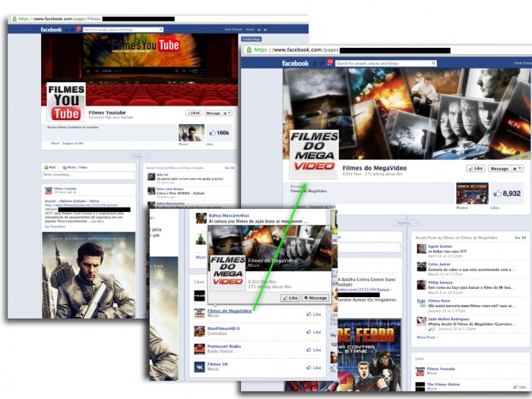Click MaxFilmesHD II avatar in Likes list
532x399 pixels.
[199, 331]
